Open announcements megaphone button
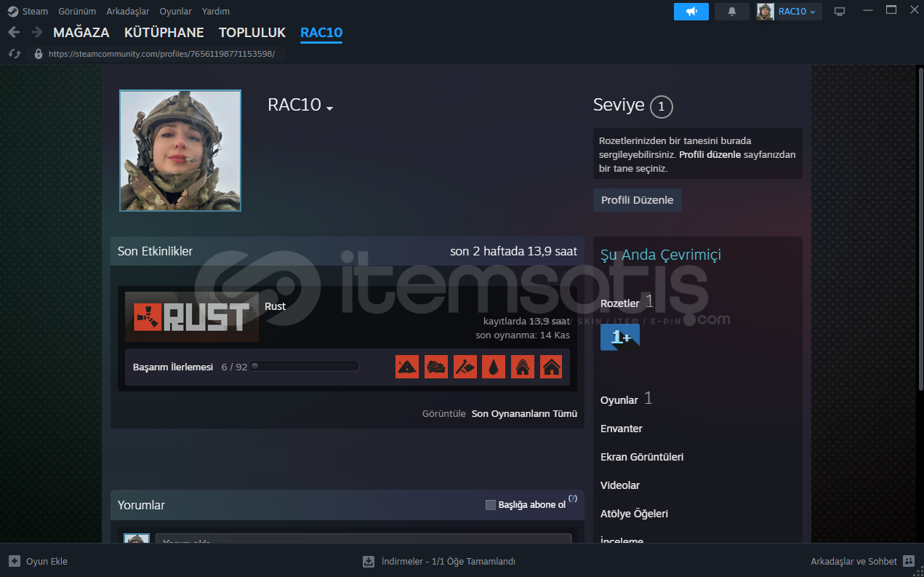The width and height of the screenshot is (924, 577). [x=691, y=11]
